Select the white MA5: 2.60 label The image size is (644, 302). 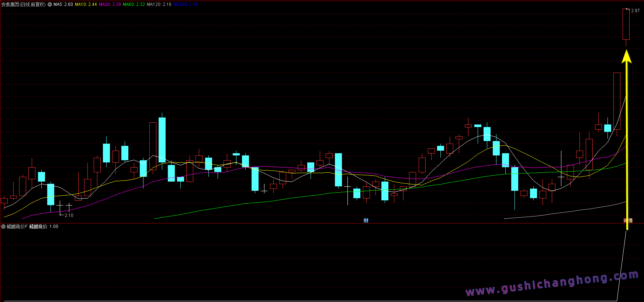click(63, 4)
